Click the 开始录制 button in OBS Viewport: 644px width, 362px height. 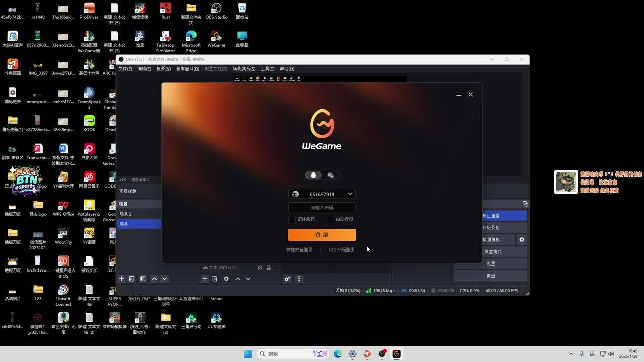click(505, 228)
